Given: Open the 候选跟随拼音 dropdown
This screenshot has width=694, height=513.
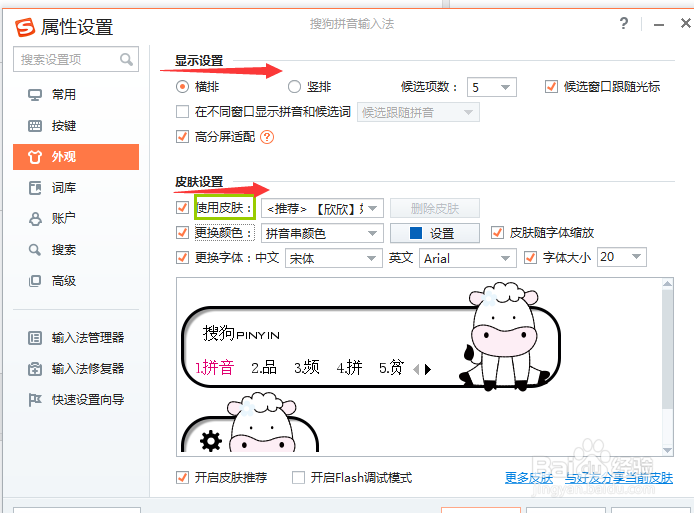Looking at the screenshot, I should [418, 112].
